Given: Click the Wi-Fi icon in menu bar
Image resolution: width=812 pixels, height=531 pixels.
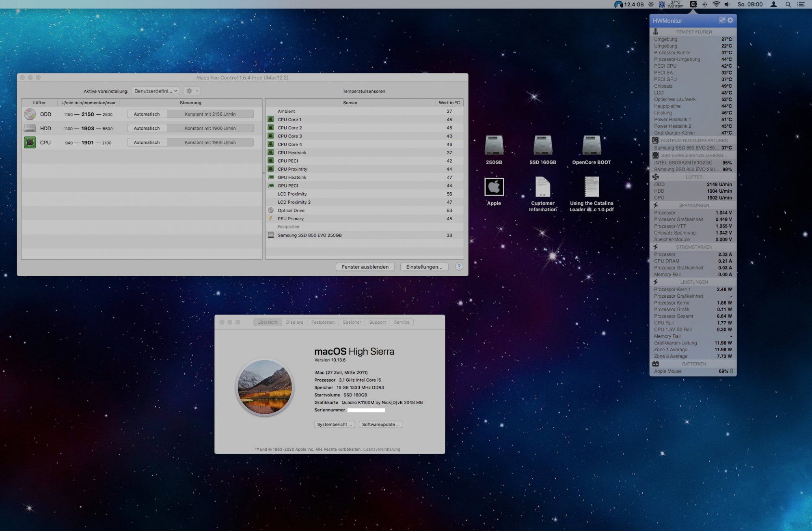Looking at the screenshot, I should (716, 4).
